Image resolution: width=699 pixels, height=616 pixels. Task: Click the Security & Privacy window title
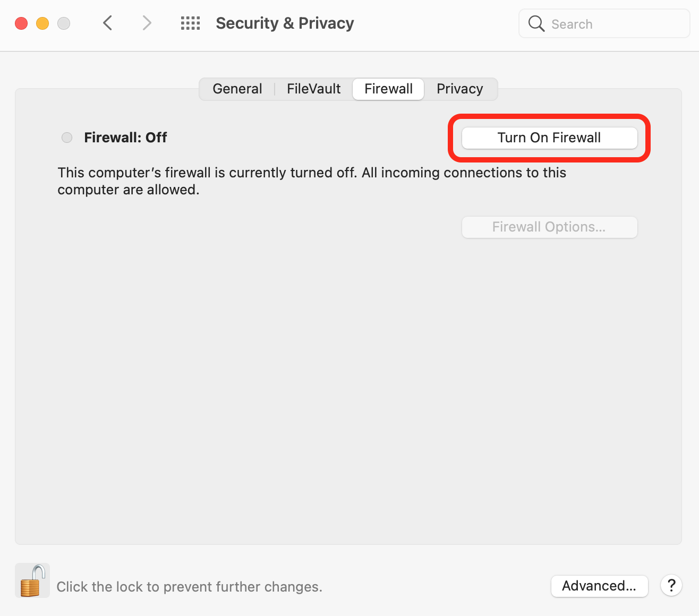point(285,23)
